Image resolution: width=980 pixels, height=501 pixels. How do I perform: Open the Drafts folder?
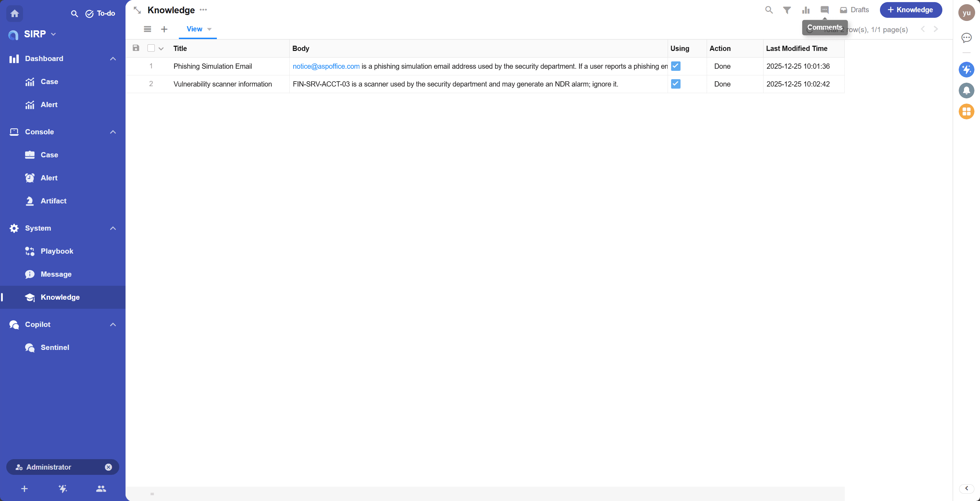[854, 10]
